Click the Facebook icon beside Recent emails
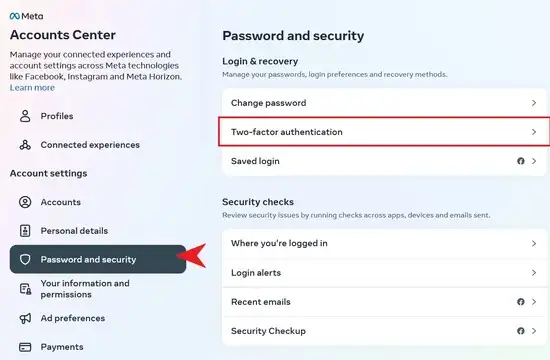 (x=521, y=302)
